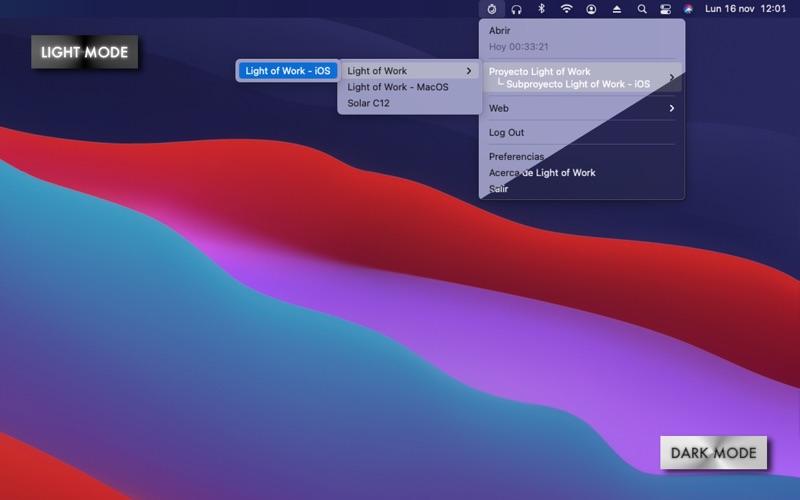The height and width of the screenshot is (500, 800).
Task: Open the headphones audio menu bar icon
Action: [x=516, y=9]
